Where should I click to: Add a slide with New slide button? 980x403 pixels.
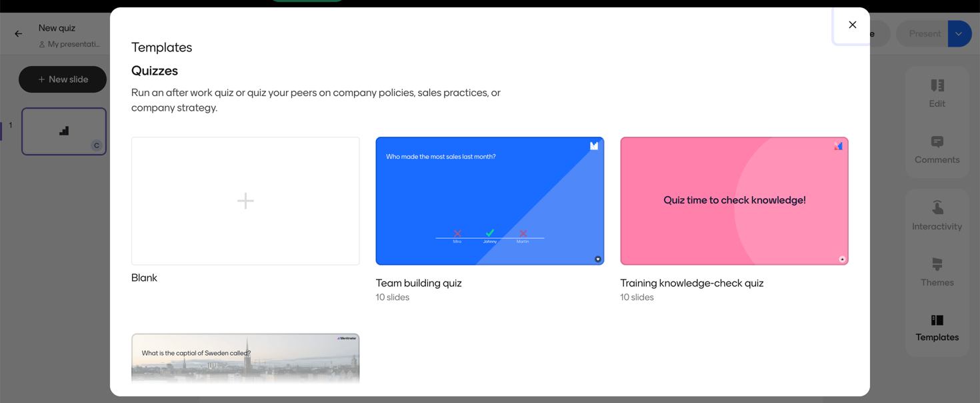[x=63, y=79]
